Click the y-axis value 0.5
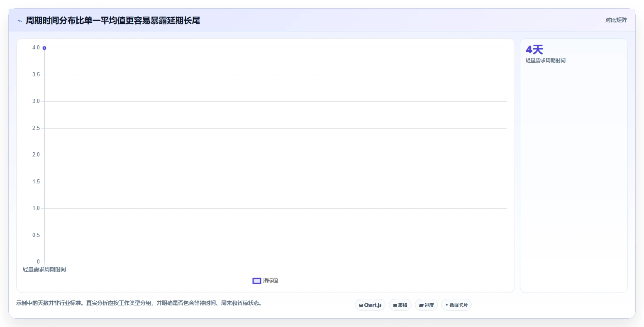Viewport: 644px width, 327px height. coord(36,235)
